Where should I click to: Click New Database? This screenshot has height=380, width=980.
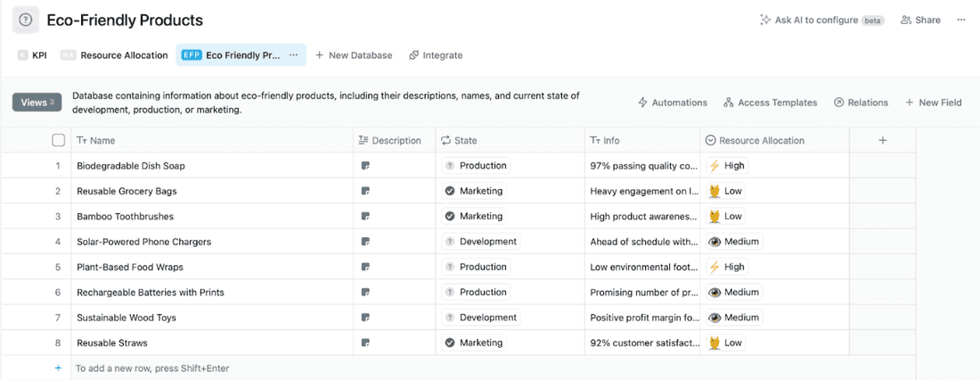(x=354, y=55)
